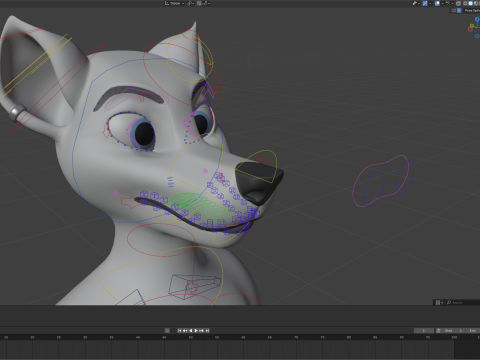Toggle the viewport overlays button
Image resolution: width=480 pixels, height=360 pixels.
tap(437, 3)
